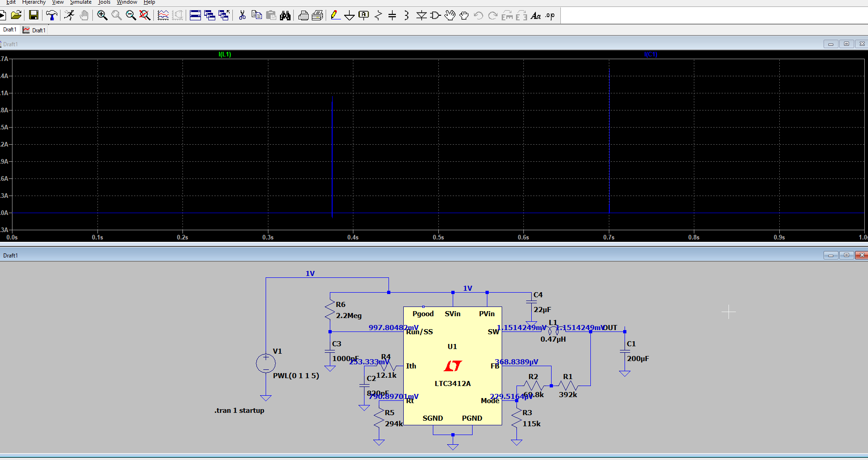Open the Component AND-gate chooser icon
Image resolution: width=868 pixels, height=460 pixels.
435,15
